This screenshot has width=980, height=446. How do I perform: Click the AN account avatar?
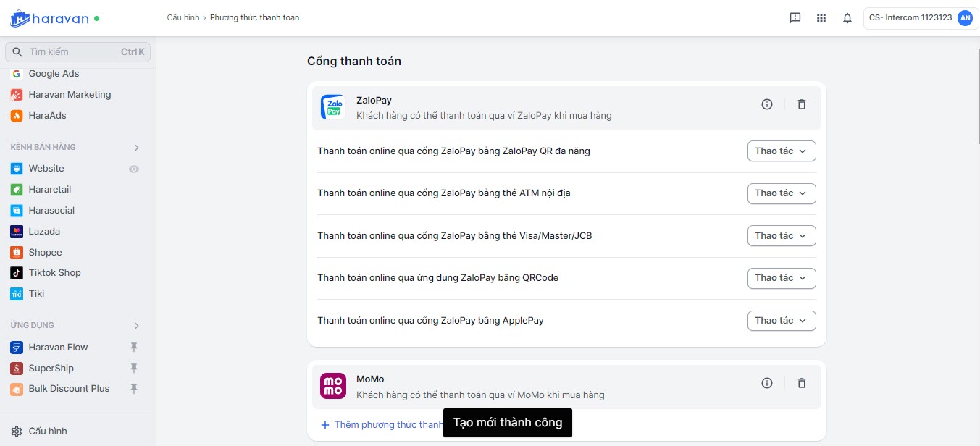965,18
